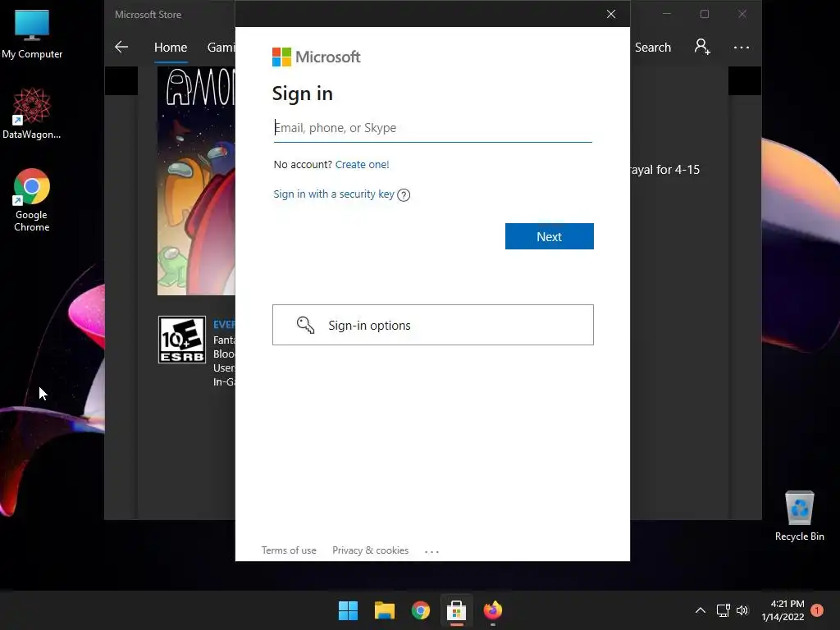Click the network tray icon

pos(724,610)
